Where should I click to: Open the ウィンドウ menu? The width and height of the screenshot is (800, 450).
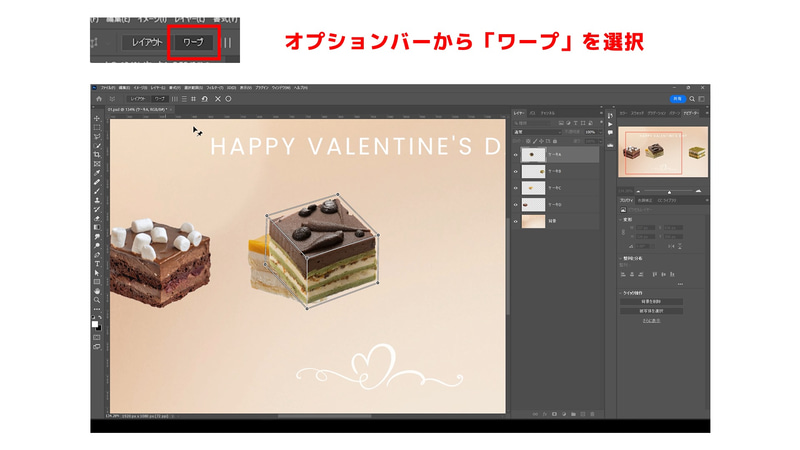[x=281, y=88]
